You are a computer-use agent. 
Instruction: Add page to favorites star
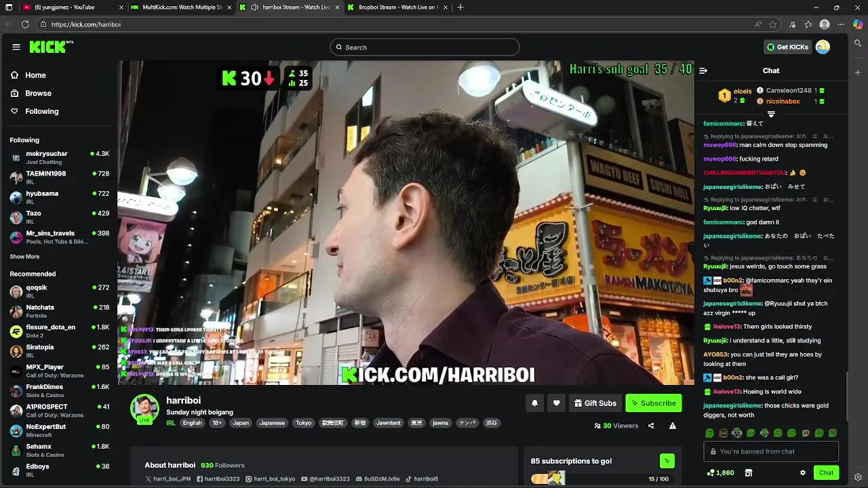coord(773,24)
